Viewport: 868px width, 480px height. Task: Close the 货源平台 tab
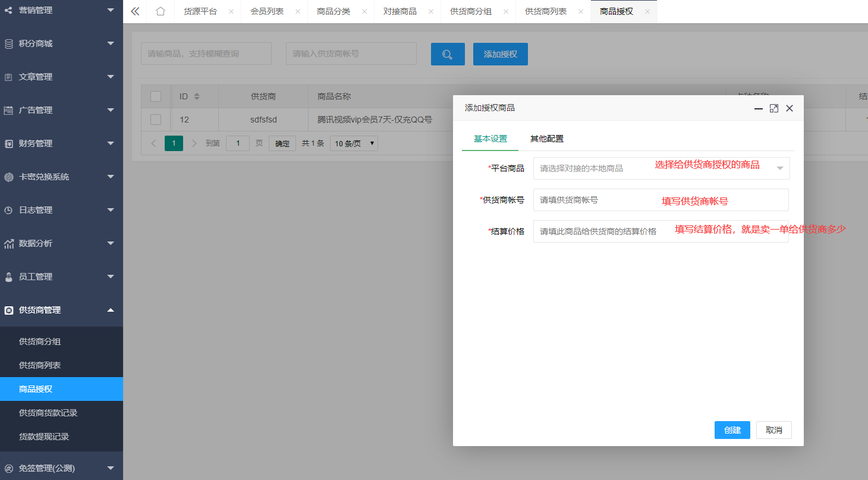point(231,11)
